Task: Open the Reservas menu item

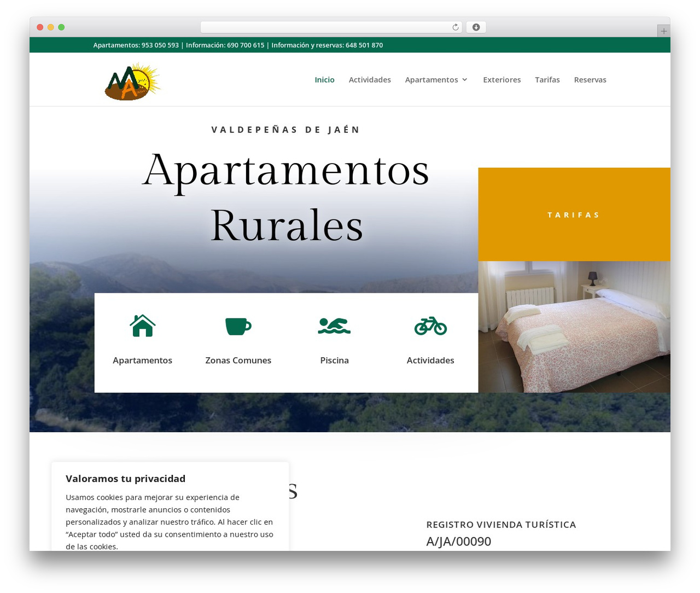Action: pyautogui.click(x=590, y=80)
